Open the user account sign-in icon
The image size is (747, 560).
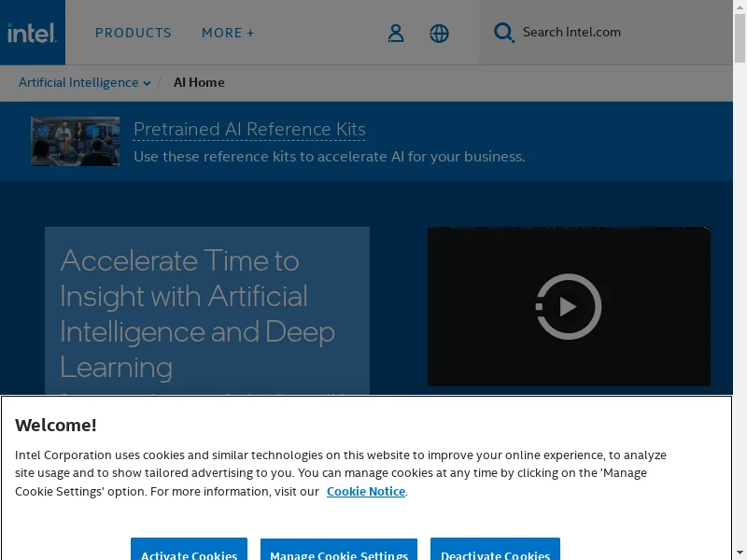pos(395,34)
